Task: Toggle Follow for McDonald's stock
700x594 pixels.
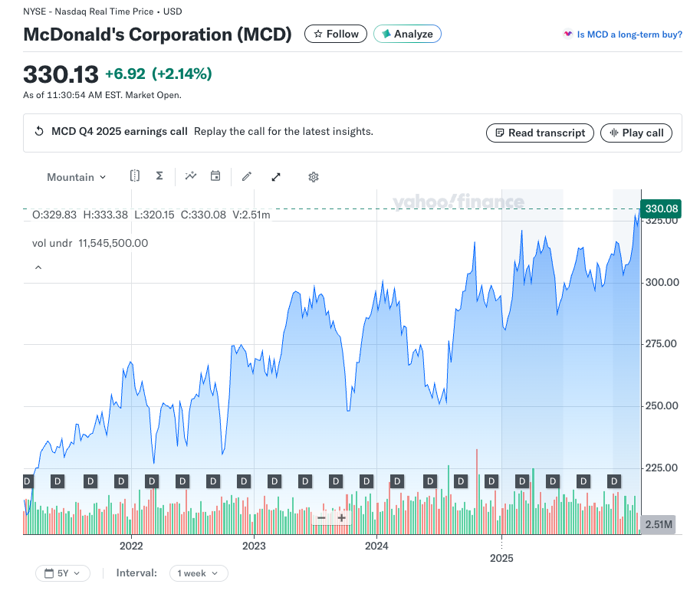Action: pos(336,34)
